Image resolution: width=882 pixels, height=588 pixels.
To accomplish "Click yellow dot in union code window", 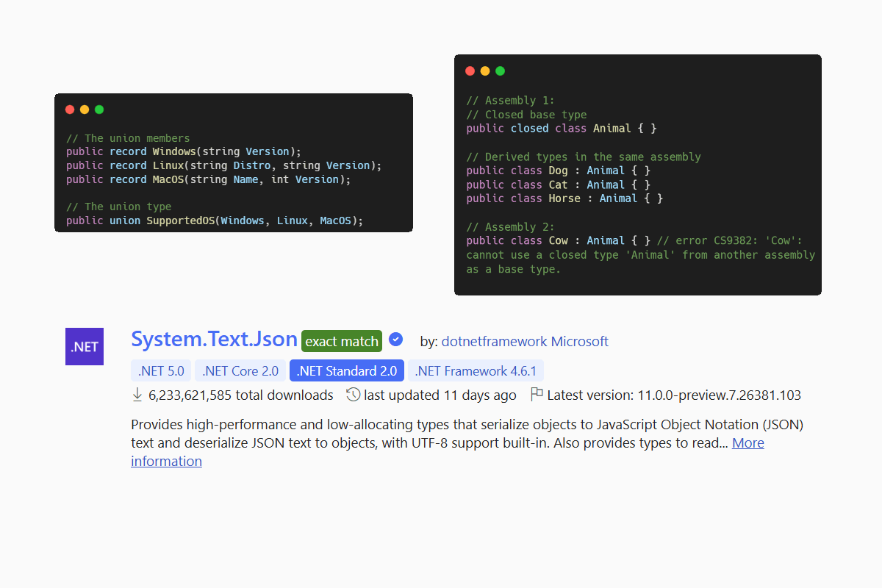I will point(85,110).
